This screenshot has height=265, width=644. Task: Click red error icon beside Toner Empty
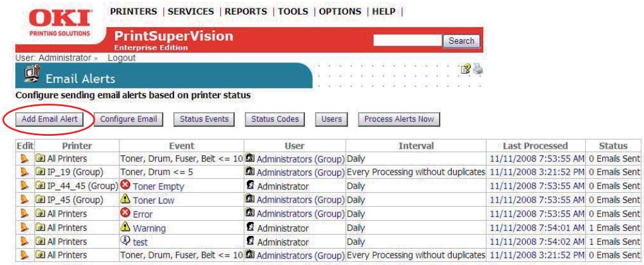click(x=126, y=186)
